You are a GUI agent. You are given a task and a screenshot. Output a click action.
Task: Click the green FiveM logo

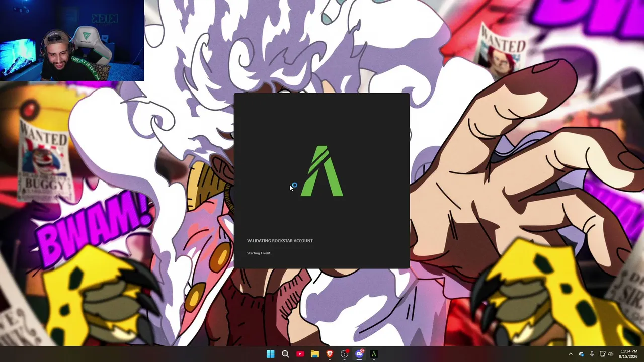(x=322, y=171)
